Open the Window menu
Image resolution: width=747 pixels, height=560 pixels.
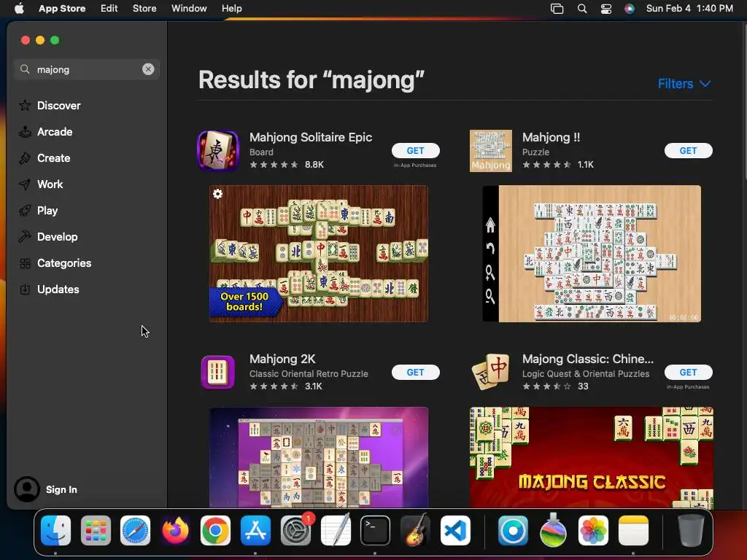tap(189, 8)
